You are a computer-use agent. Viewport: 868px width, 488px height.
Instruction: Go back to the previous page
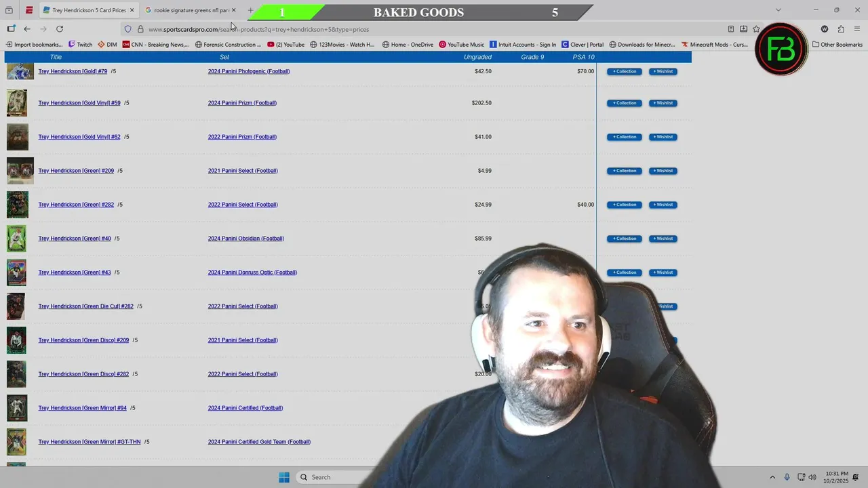(27, 29)
